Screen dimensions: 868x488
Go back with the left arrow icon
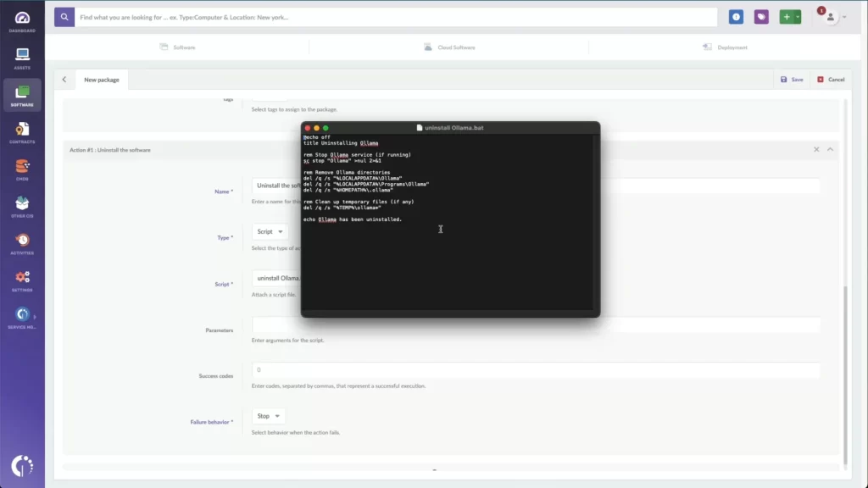click(64, 80)
